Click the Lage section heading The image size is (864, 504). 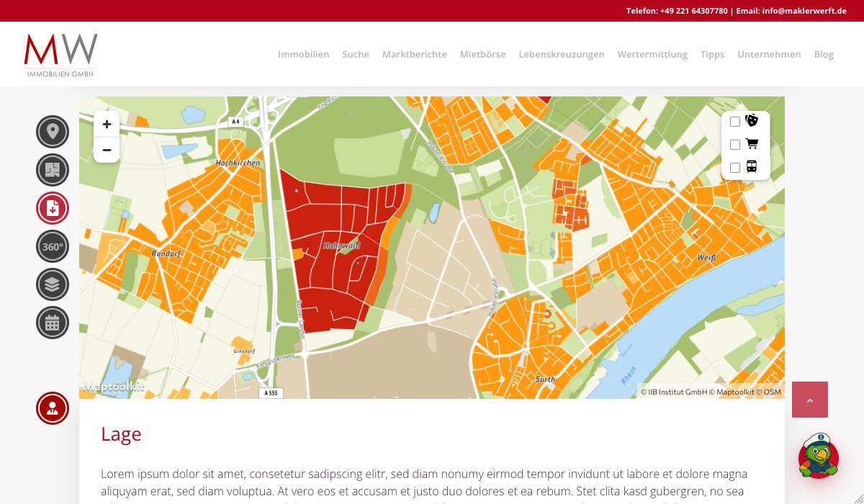pyautogui.click(x=121, y=434)
